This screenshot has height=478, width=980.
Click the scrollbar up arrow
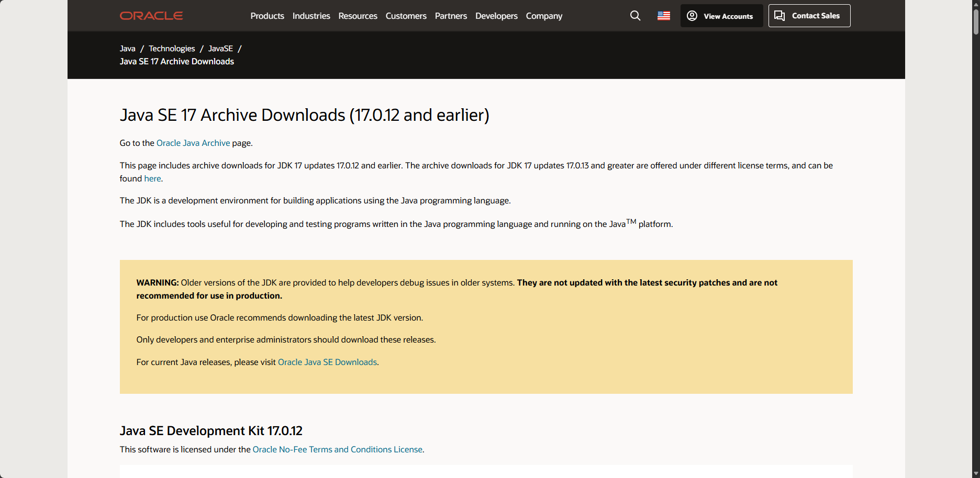[x=976, y=4]
